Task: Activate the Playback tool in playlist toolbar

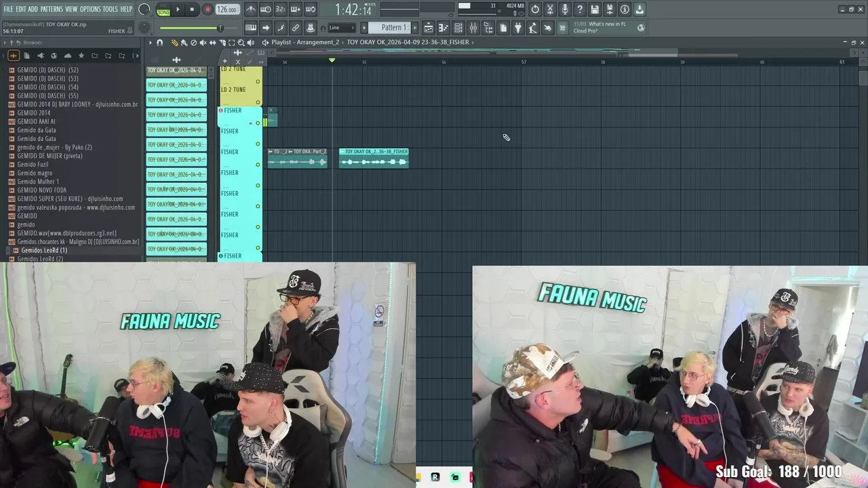Action: click(250, 43)
